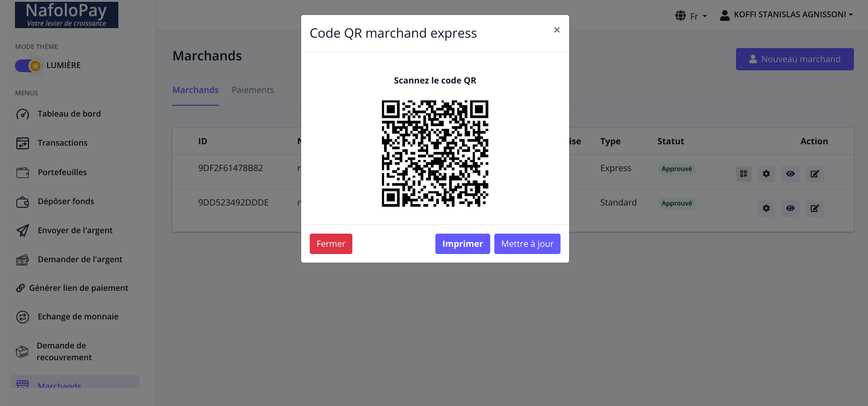868x406 pixels.
Task: Click settings gear for Express merchant row
Action: [766, 174]
